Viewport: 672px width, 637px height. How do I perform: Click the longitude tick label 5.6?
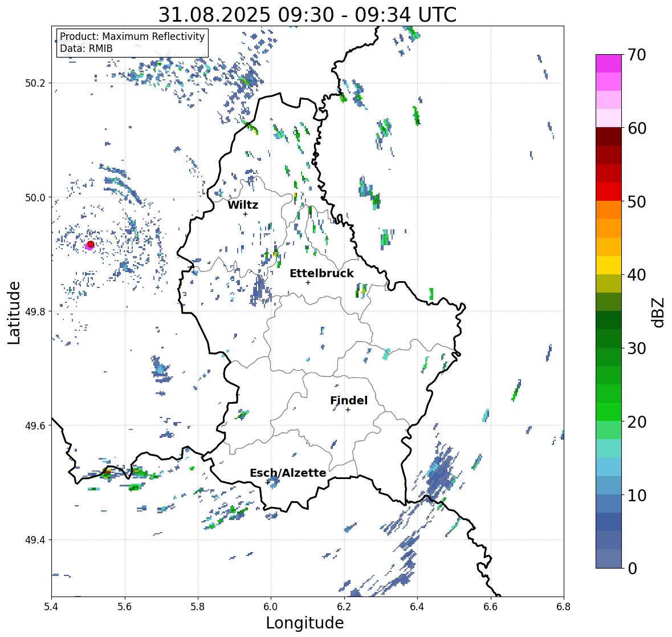(125, 606)
